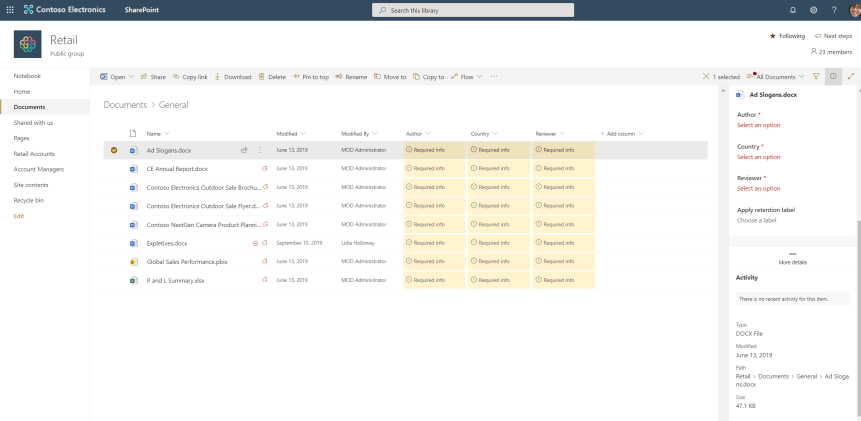Image resolution: width=861 pixels, height=421 pixels.
Task: Click Pin to top in toolbar
Action: pyautogui.click(x=311, y=76)
